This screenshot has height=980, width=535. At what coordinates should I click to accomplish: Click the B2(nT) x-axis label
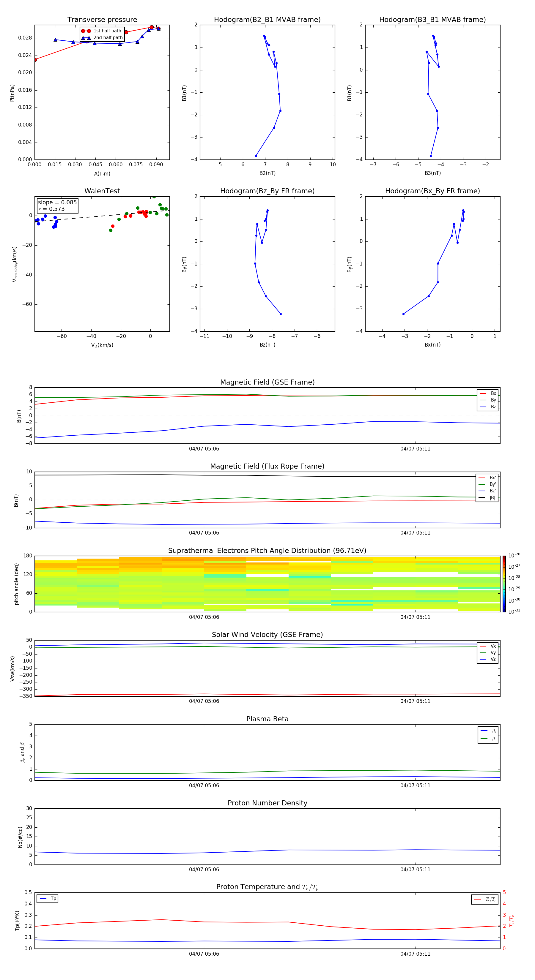coord(267,173)
